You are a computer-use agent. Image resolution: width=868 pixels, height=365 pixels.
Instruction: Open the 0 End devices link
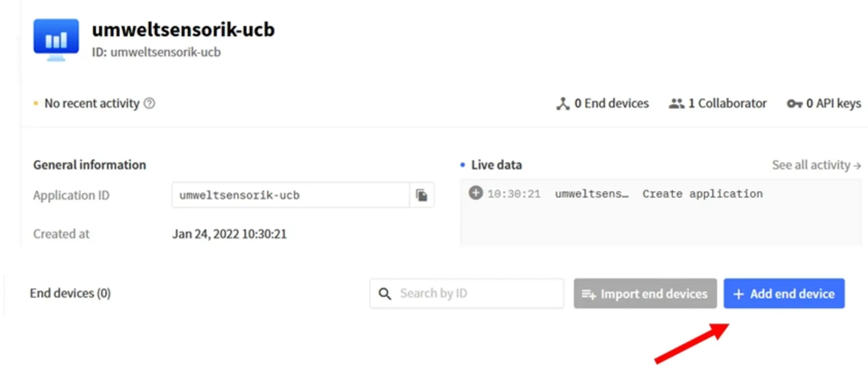pyautogui.click(x=611, y=103)
